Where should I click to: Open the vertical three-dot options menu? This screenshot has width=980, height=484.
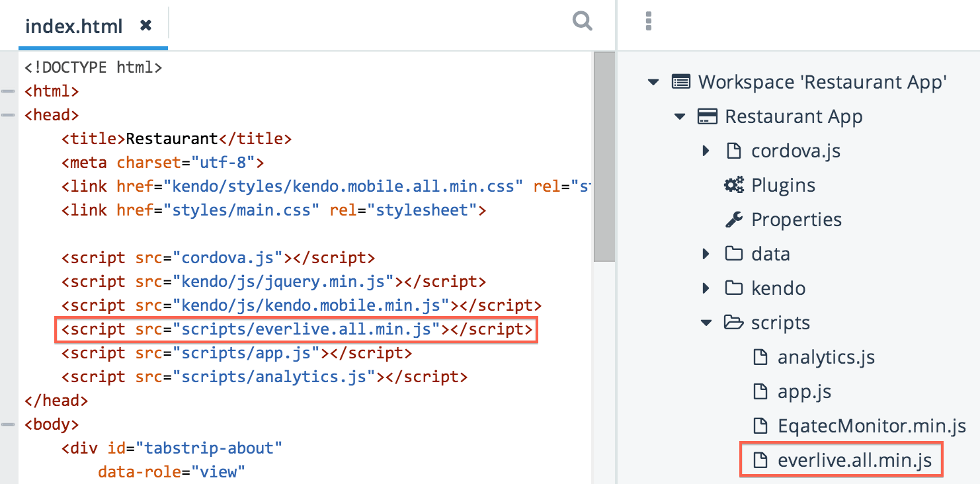coord(649,20)
